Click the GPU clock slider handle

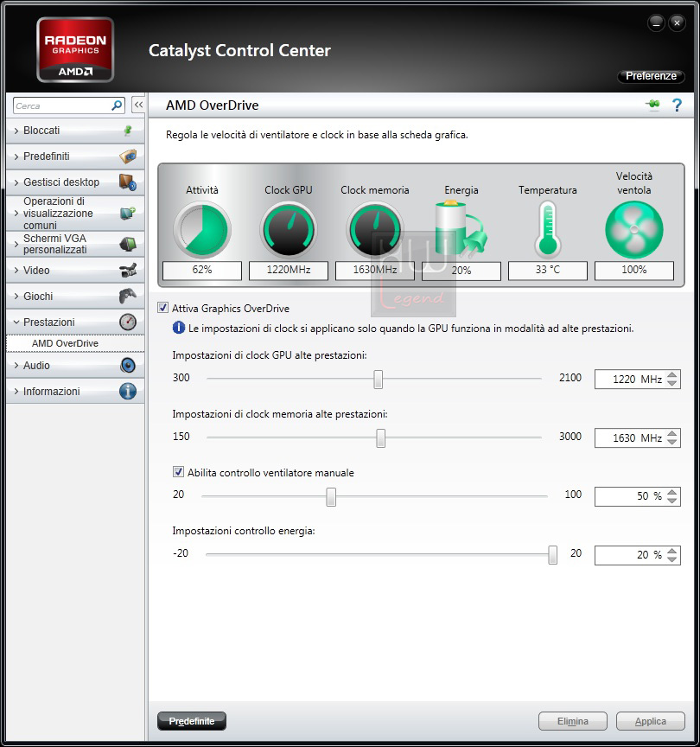point(379,380)
